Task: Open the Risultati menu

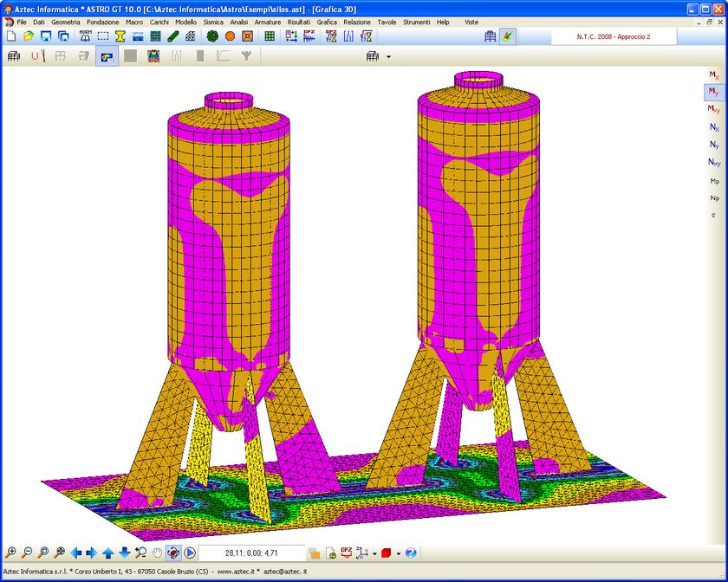Action: coord(299,22)
